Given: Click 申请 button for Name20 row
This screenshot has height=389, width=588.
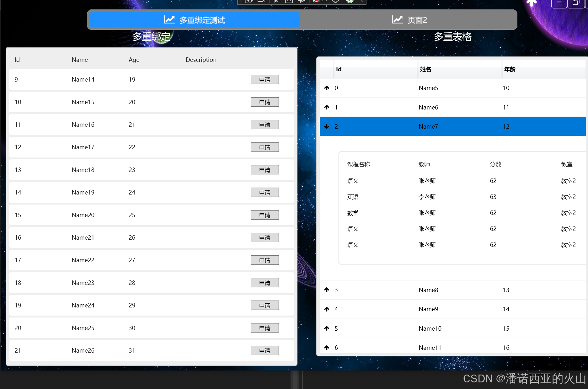Looking at the screenshot, I should click(x=265, y=215).
